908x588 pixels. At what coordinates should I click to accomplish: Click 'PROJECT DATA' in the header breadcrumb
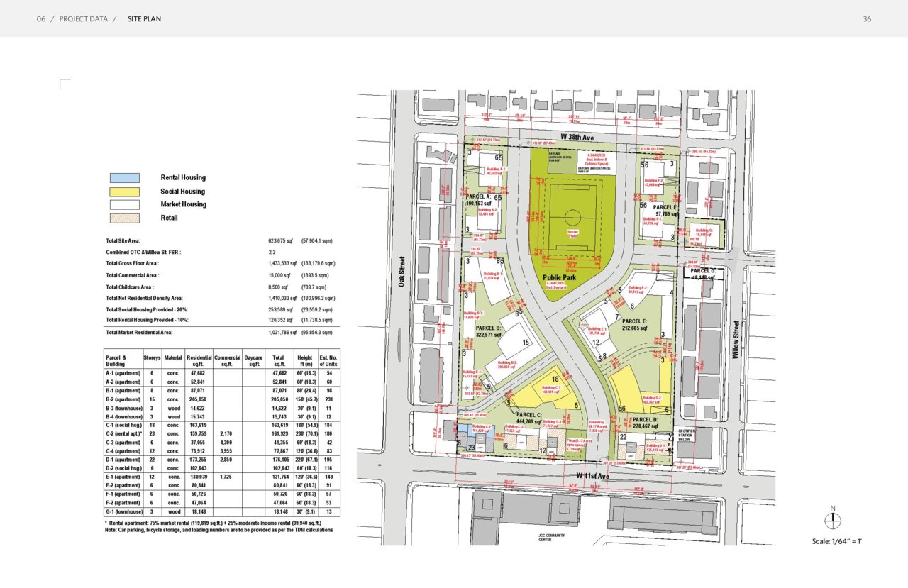(x=84, y=19)
